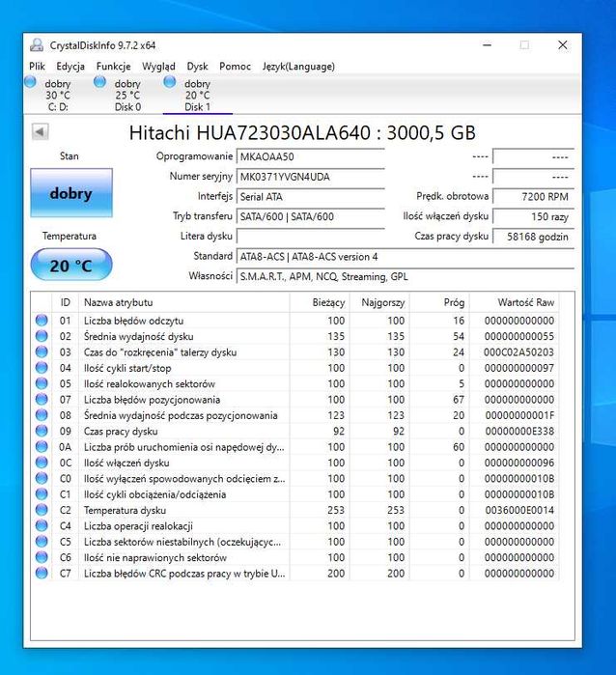Open the Plik menu
The height and width of the screenshot is (675, 616).
pos(37,67)
